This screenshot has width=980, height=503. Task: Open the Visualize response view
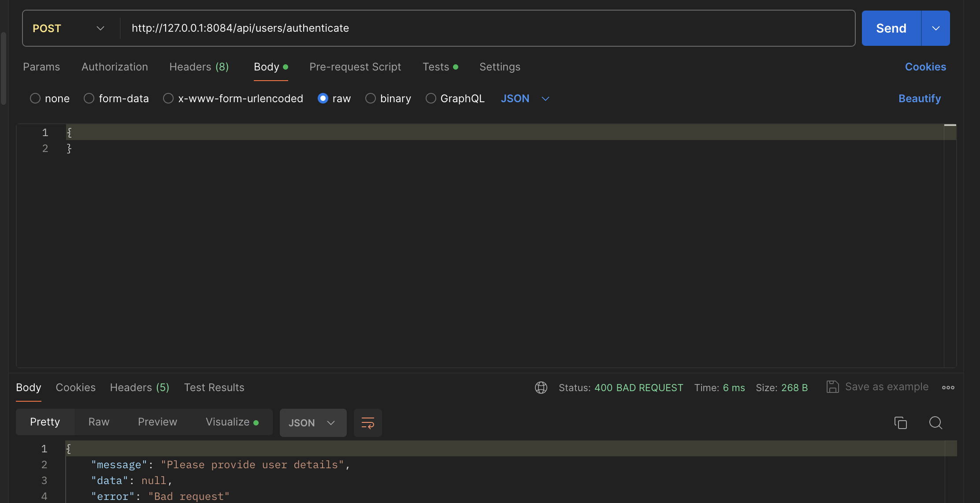(232, 422)
